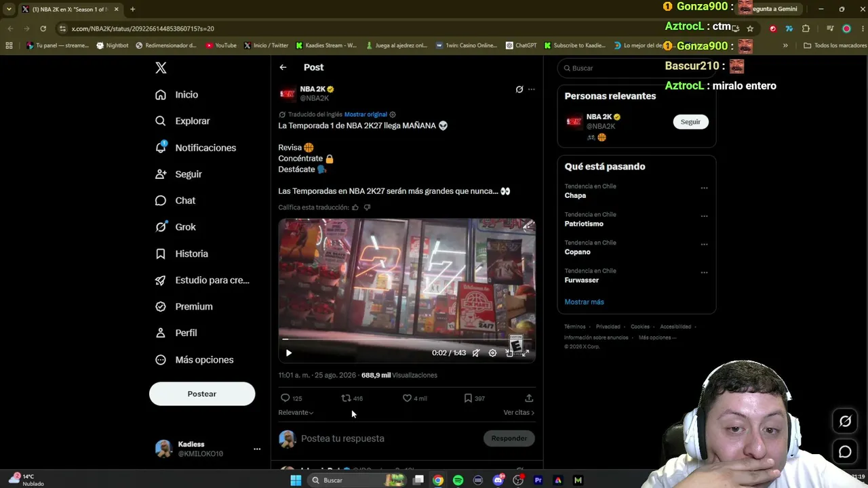Open Chrome's tab search dropdown
Image resolution: width=868 pixels, height=488 pixels.
click(9, 9)
